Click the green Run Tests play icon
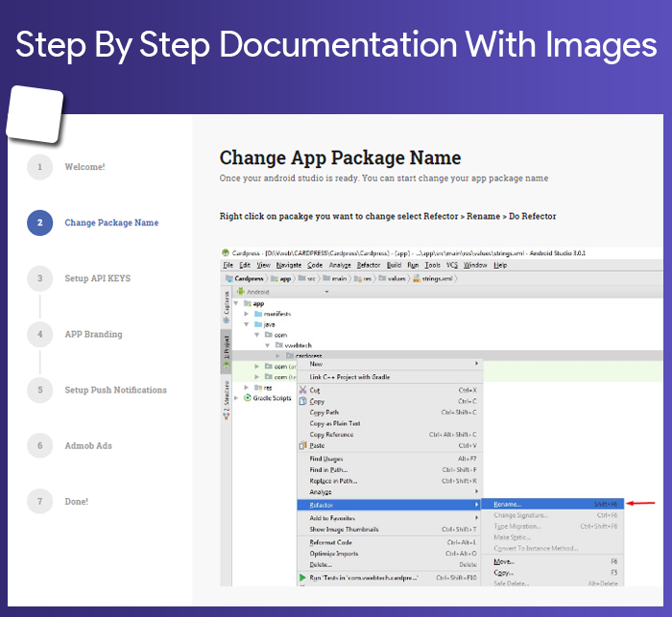672x617 pixels. coord(303,578)
